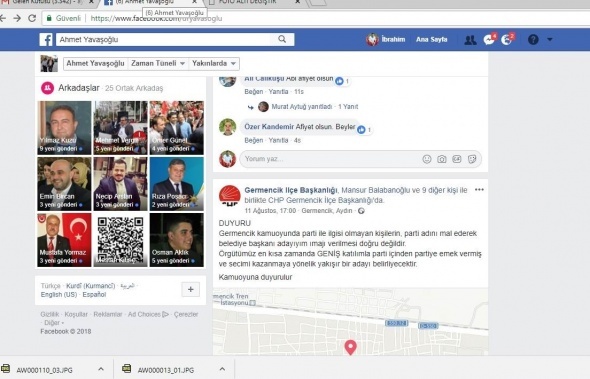This screenshot has height=379, width=590.
Task: Open the three-dot post options menu
Action: tap(479, 190)
